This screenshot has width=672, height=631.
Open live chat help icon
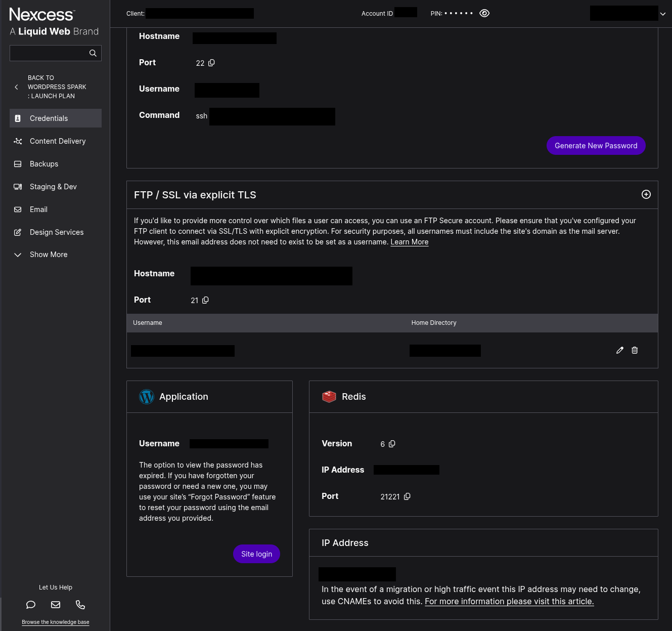[x=31, y=605]
